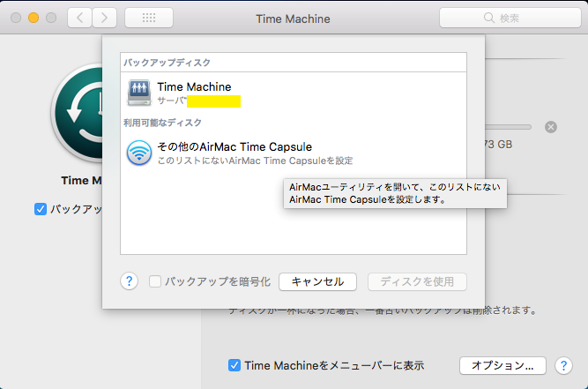Image resolution: width=588 pixels, height=389 pixels.
Task: Click the Time Machine server disk icon
Action: coord(139,93)
